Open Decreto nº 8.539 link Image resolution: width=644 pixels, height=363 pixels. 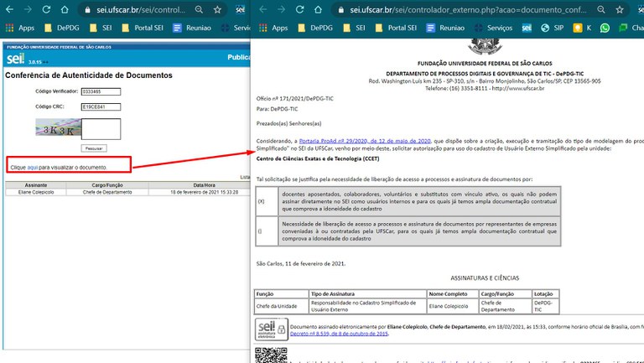[339, 334]
